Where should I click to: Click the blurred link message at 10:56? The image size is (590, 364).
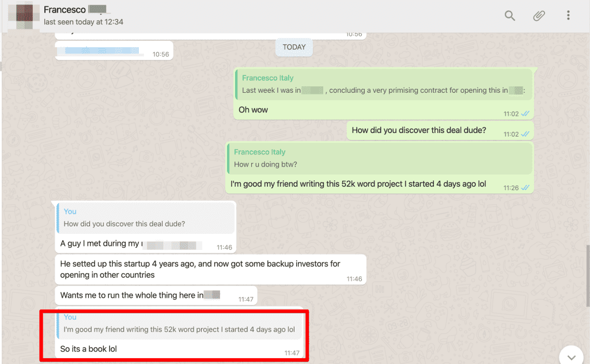(101, 51)
